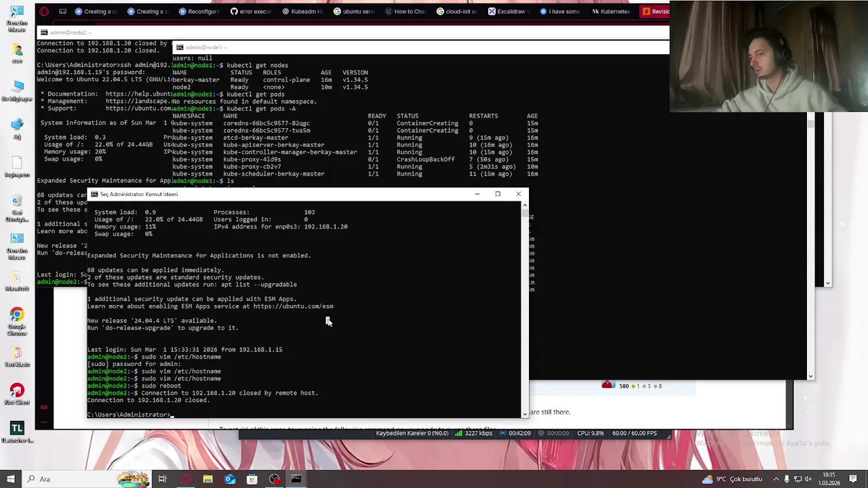Open Bu bilgisayar desktop icon

coord(17,91)
